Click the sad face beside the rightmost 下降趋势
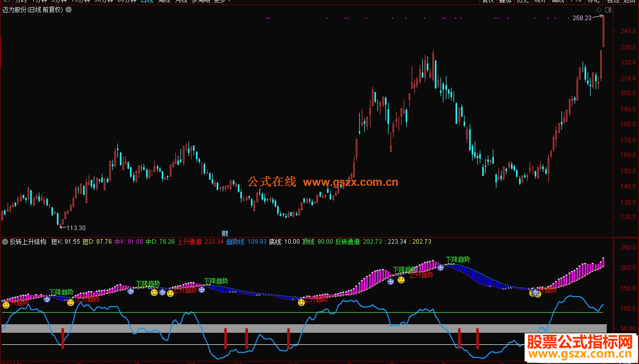Image resolution: width=639 pixels, height=364 pixels. pyautogui.click(x=440, y=267)
